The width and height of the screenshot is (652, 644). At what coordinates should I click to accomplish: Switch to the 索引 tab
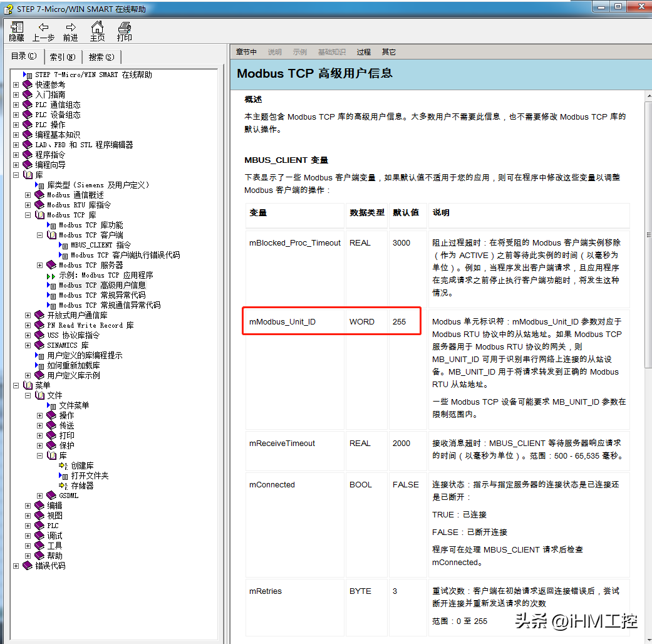click(x=62, y=57)
